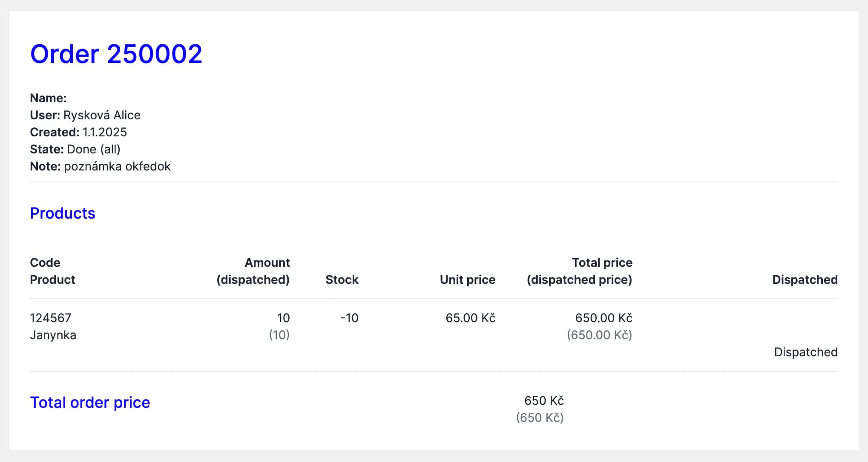Select product code 124567
This screenshot has height=462, width=868.
pyautogui.click(x=51, y=318)
